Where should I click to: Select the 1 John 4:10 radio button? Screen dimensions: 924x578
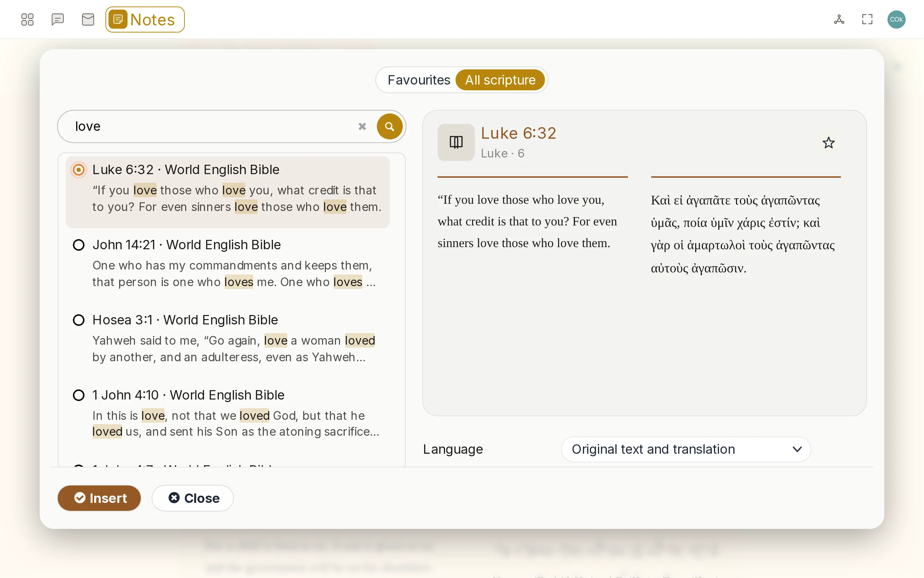pos(79,395)
